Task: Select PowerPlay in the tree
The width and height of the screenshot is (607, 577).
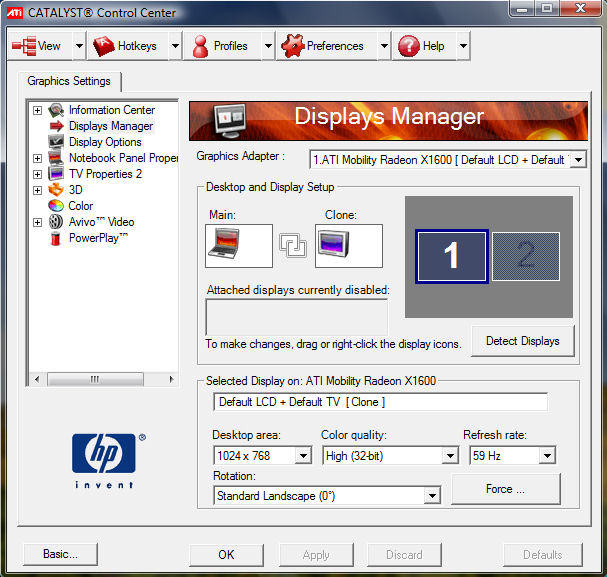Action: click(98, 238)
